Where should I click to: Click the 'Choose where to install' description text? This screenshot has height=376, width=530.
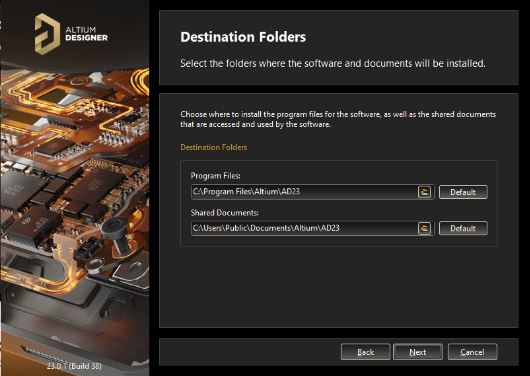click(x=338, y=119)
